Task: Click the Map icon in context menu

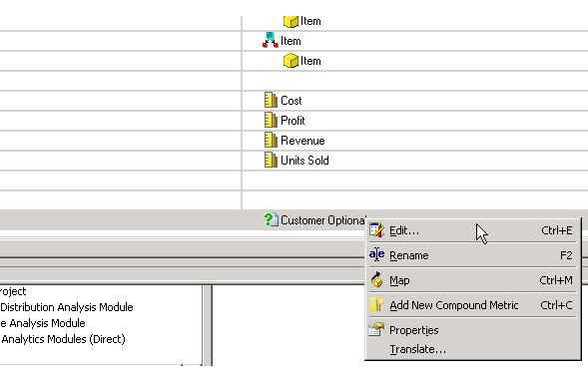Action: [377, 280]
